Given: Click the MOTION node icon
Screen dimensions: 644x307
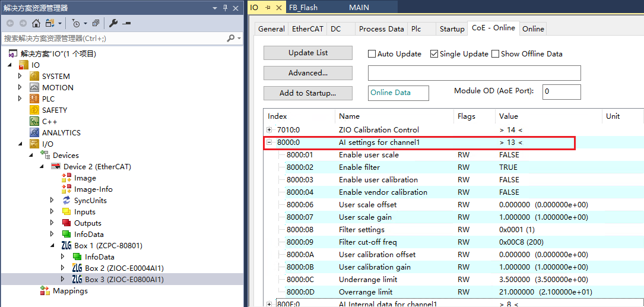Looking at the screenshot, I should click(34, 87).
